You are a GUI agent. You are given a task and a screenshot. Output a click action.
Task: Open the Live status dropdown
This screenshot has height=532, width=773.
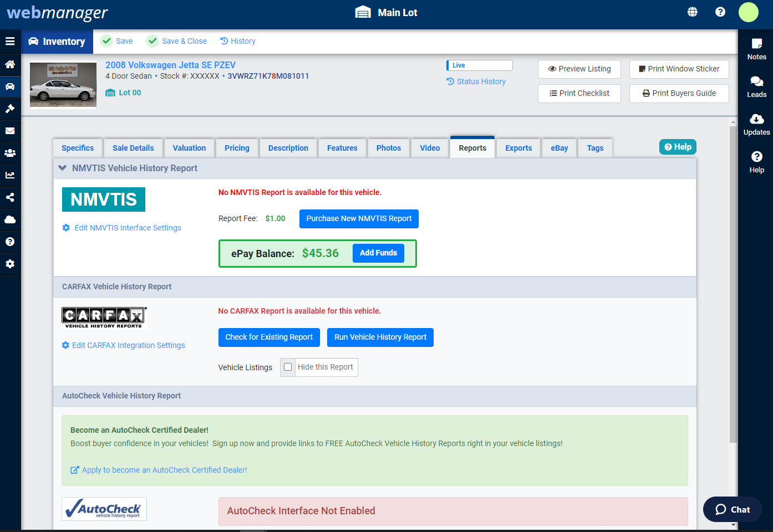click(480, 65)
